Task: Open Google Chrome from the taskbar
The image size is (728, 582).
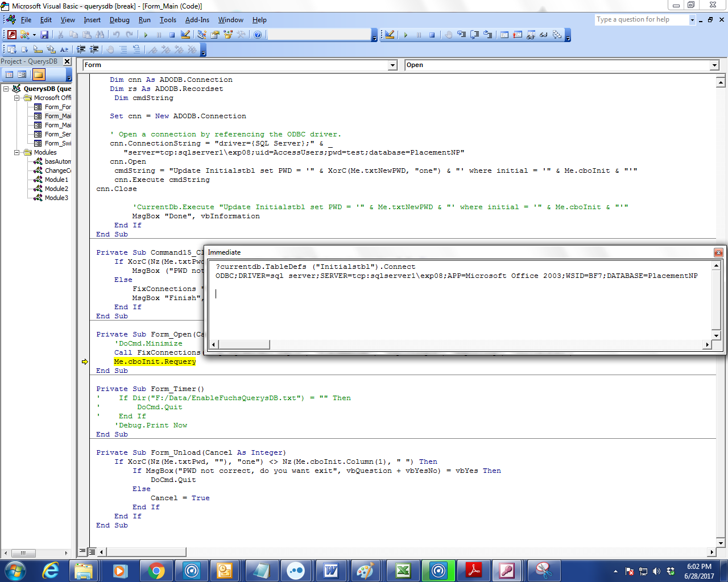Action: click(155, 571)
